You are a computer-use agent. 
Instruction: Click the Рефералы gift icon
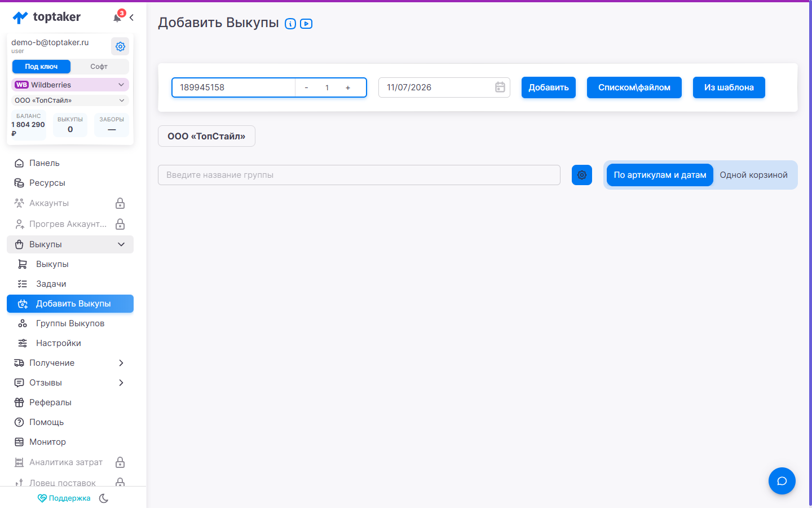(19, 402)
